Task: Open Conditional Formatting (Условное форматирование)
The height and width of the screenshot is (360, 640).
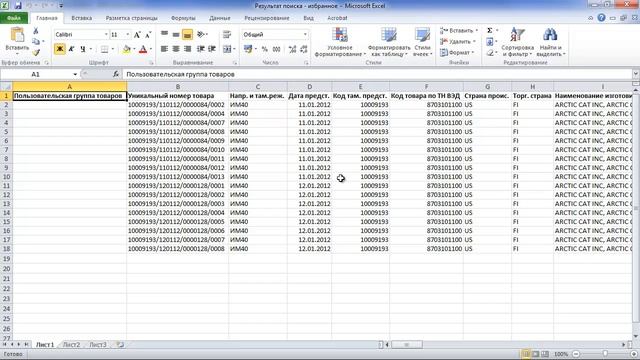Action: 340,42
